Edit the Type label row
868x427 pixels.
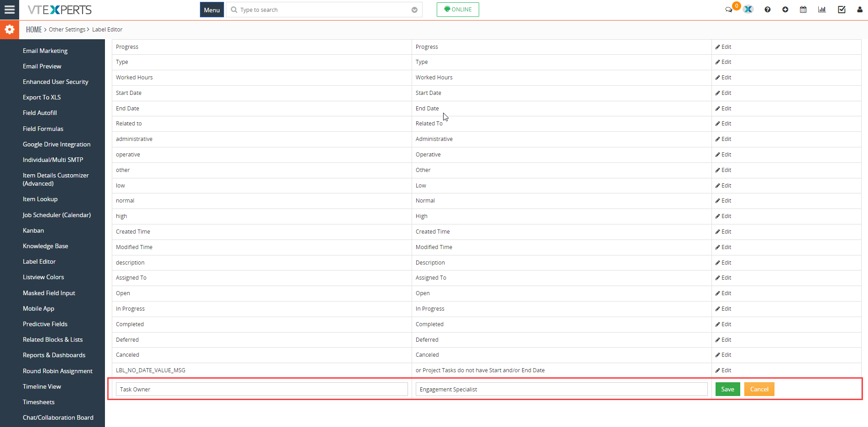(723, 62)
